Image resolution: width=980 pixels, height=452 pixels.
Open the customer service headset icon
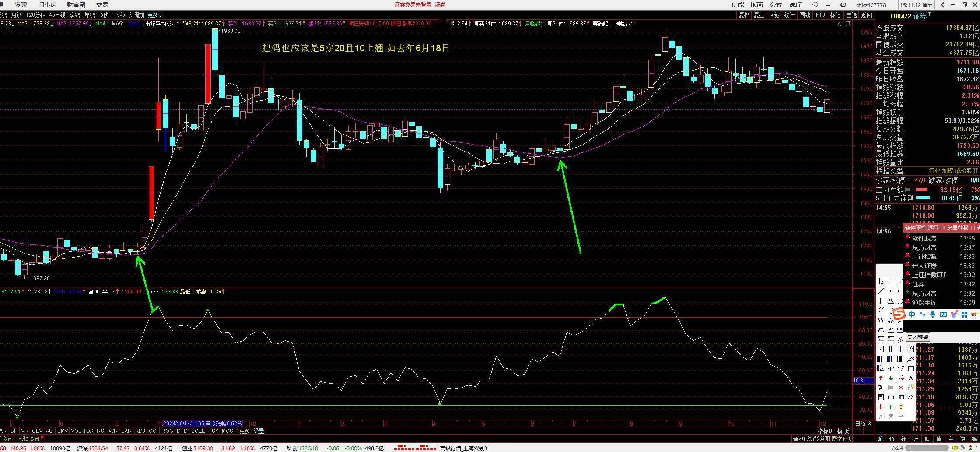coord(815,5)
